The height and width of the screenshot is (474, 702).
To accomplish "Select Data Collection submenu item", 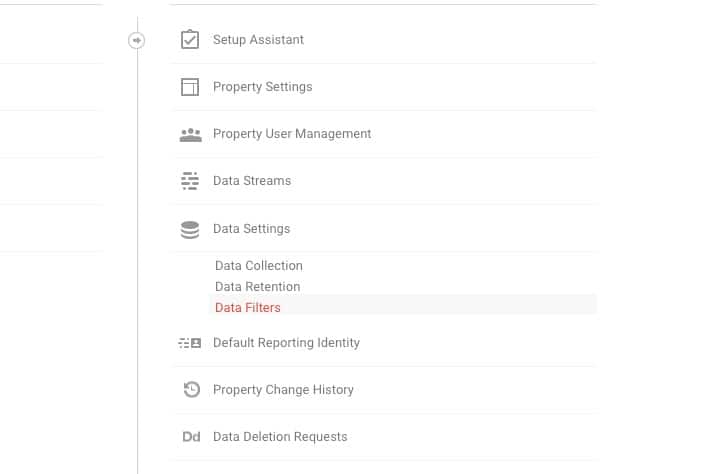I will tap(259, 266).
